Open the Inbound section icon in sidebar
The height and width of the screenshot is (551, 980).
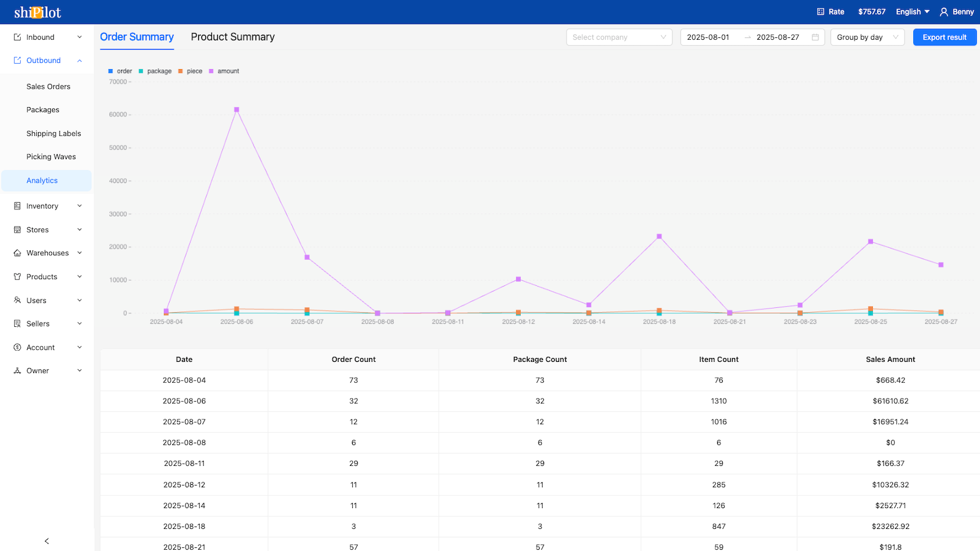tap(17, 37)
